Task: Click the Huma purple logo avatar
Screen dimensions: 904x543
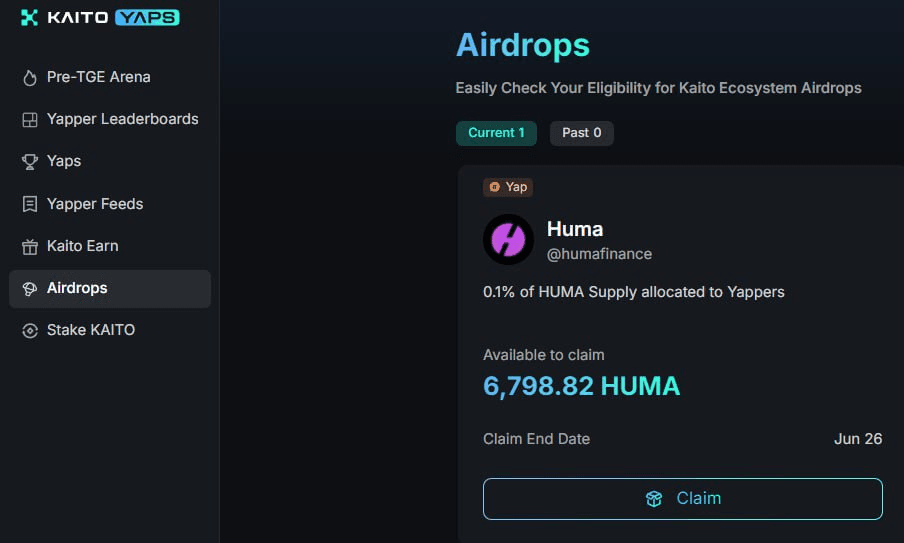Action: (x=508, y=240)
